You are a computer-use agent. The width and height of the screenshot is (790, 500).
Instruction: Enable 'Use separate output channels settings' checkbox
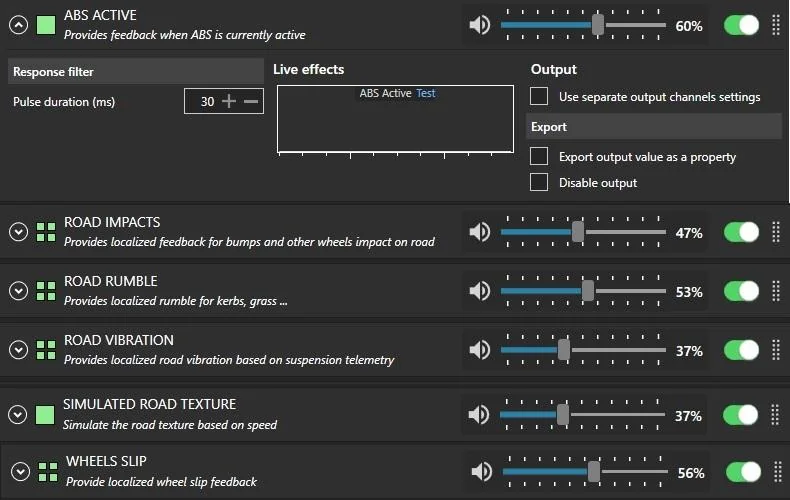[539, 97]
